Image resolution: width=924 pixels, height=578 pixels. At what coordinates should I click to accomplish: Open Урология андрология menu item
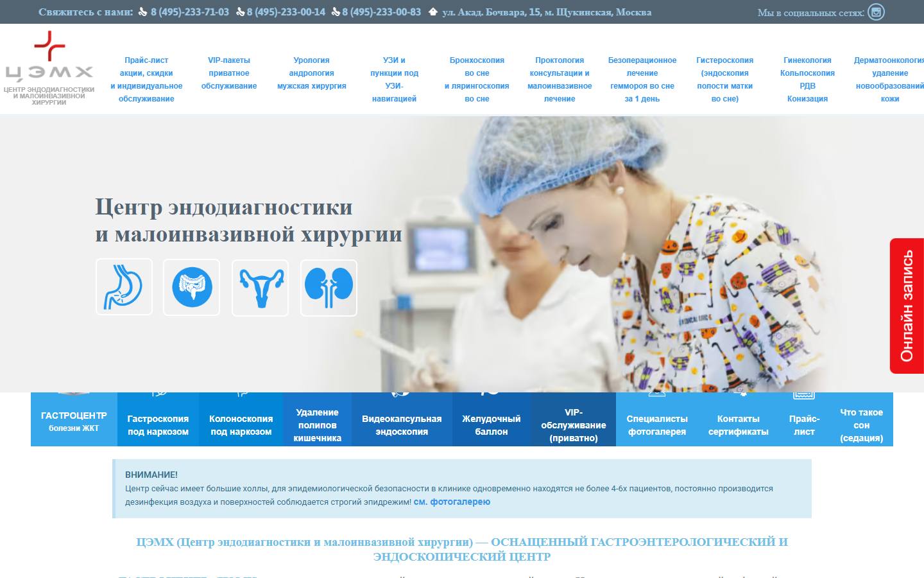(x=312, y=73)
